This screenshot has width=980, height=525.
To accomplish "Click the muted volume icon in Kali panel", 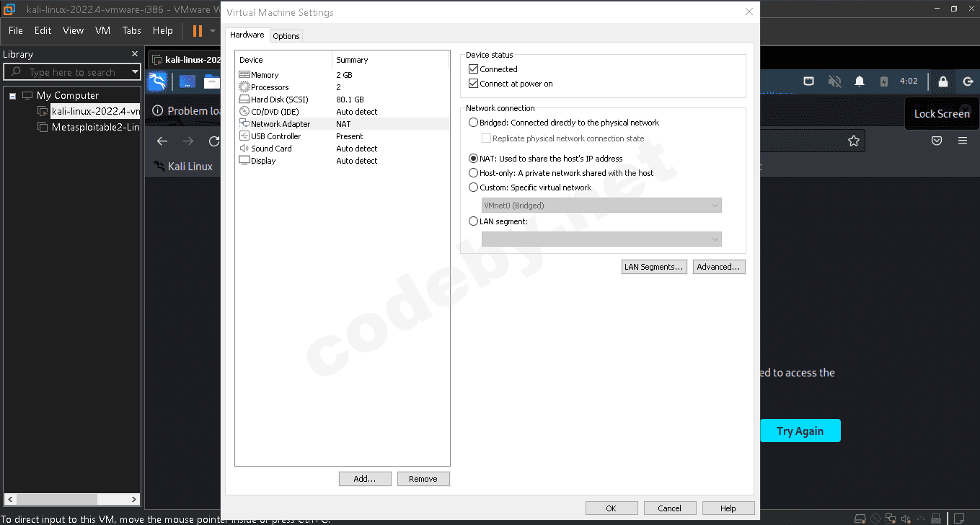I will [835, 81].
